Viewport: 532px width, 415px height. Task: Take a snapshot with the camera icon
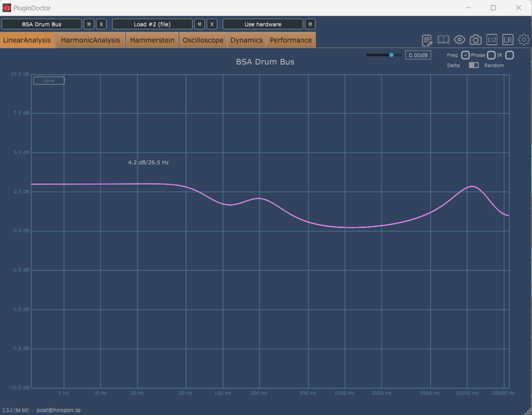point(476,40)
